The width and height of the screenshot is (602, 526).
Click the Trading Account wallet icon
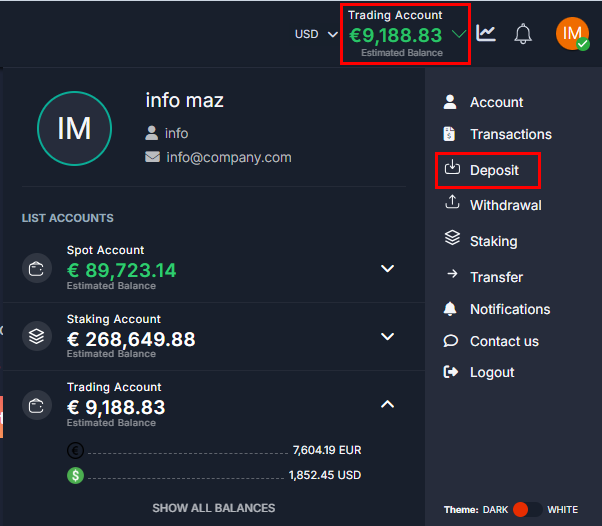(x=37, y=405)
